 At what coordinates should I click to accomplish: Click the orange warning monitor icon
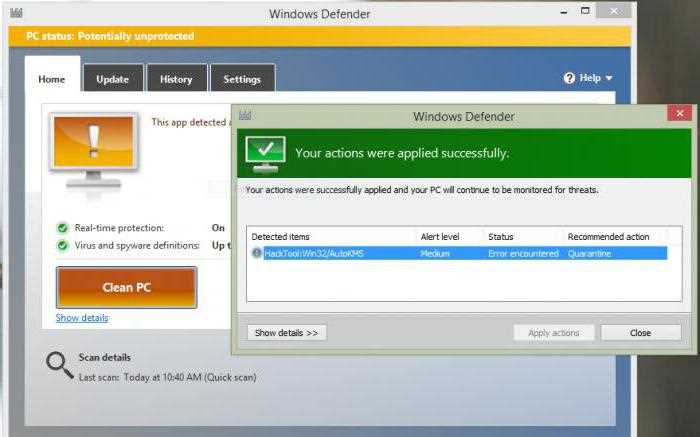click(x=94, y=151)
